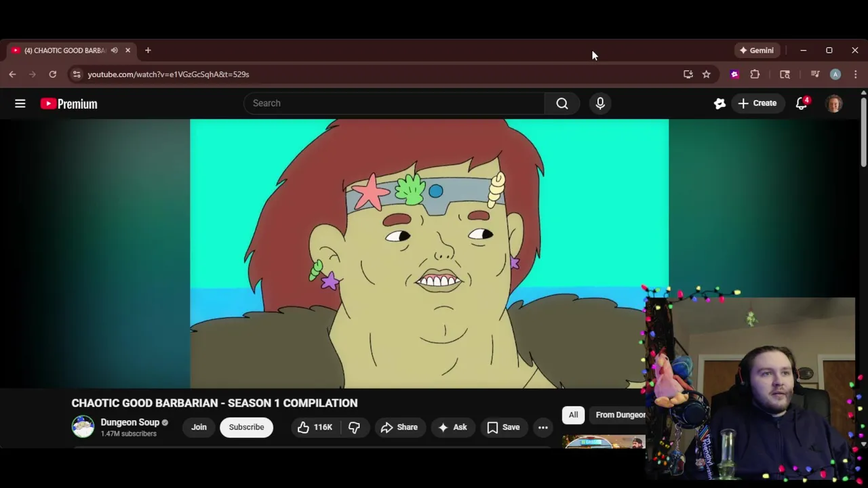Open the YouTube notifications bell

pyautogui.click(x=802, y=103)
